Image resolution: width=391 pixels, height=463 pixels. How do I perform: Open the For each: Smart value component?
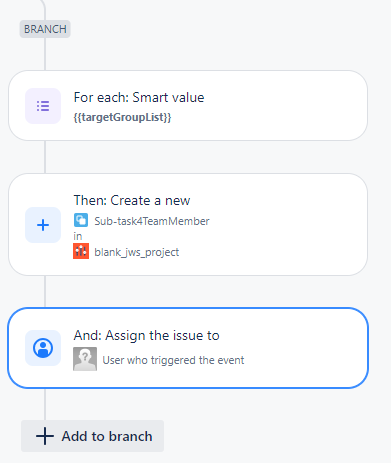(x=188, y=106)
